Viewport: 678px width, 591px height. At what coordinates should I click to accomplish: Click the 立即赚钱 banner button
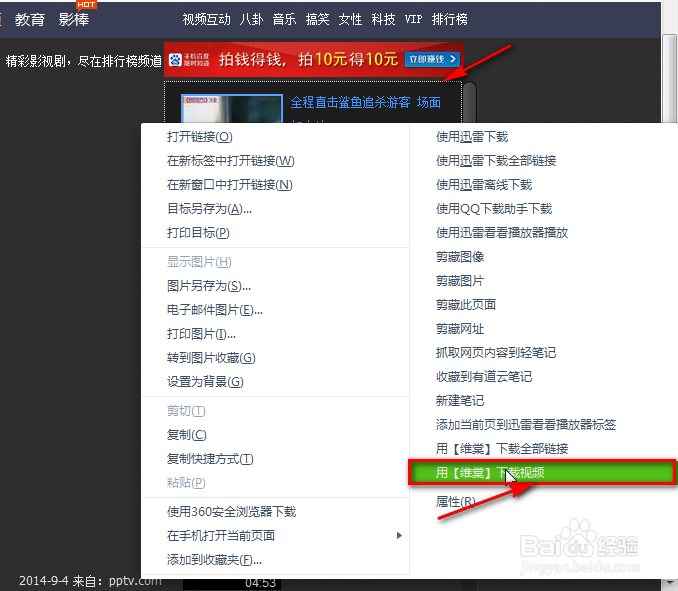click(x=432, y=59)
